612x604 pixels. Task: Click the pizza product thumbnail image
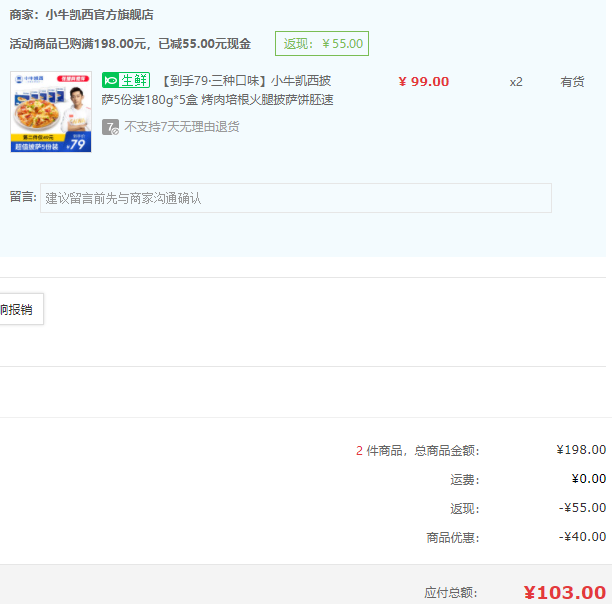[x=51, y=112]
